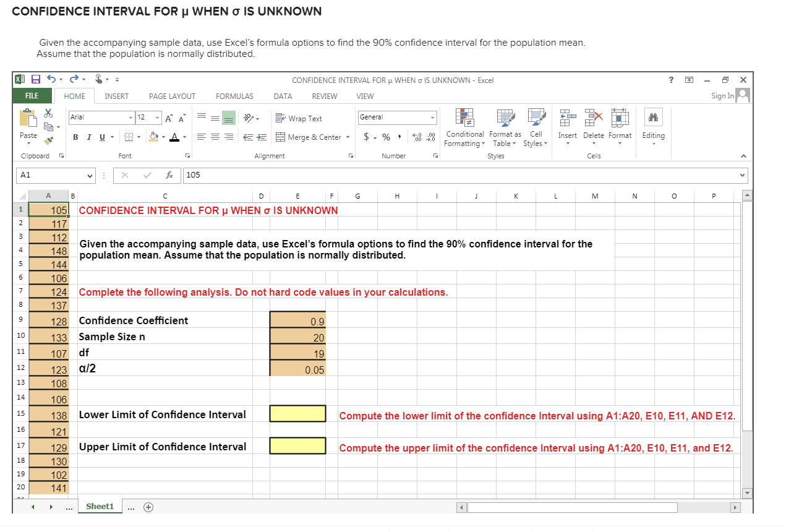Screen dimensions: 786x532
Task: Open the Conditional Formatting menu
Action: 464,128
